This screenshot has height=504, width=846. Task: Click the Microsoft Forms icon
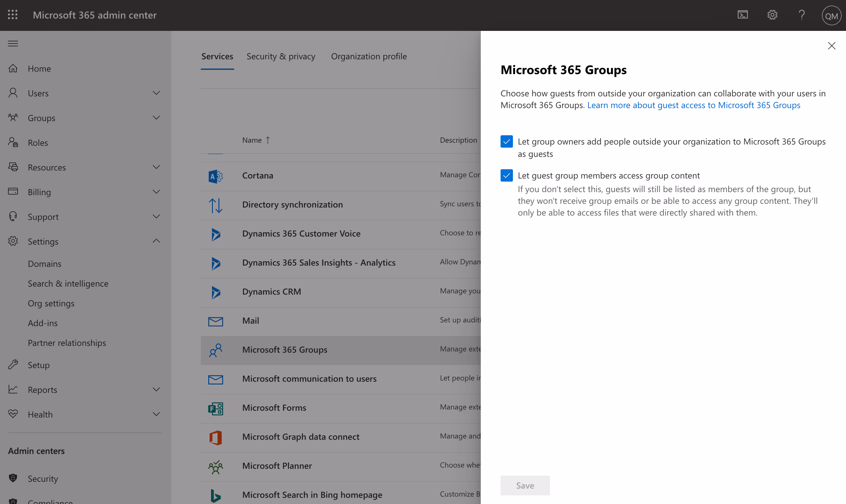(215, 409)
